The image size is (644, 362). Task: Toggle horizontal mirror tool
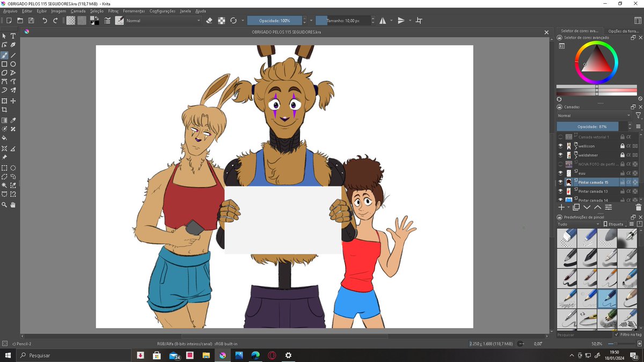pos(383,20)
